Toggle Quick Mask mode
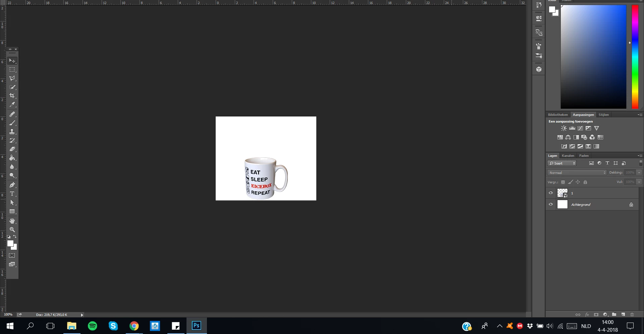The width and height of the screenshot is (644, 334). (12, 255)
